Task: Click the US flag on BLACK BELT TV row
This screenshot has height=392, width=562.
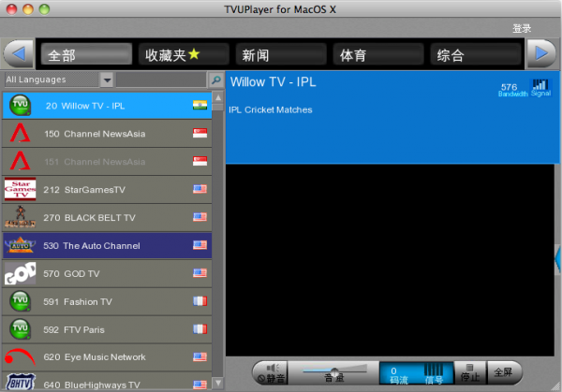Action: point(200,217)
